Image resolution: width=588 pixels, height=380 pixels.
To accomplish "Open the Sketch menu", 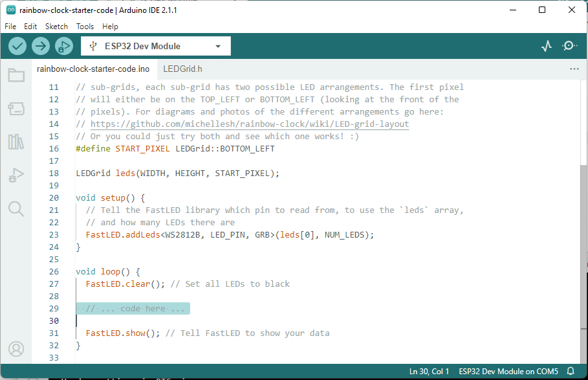I will [56, 27].
